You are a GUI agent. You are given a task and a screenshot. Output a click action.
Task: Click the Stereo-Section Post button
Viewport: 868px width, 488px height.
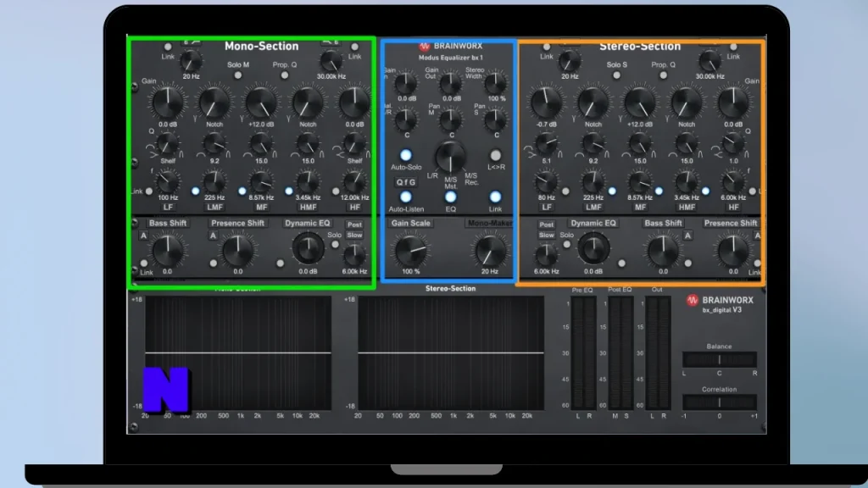(x=547, y=225)
